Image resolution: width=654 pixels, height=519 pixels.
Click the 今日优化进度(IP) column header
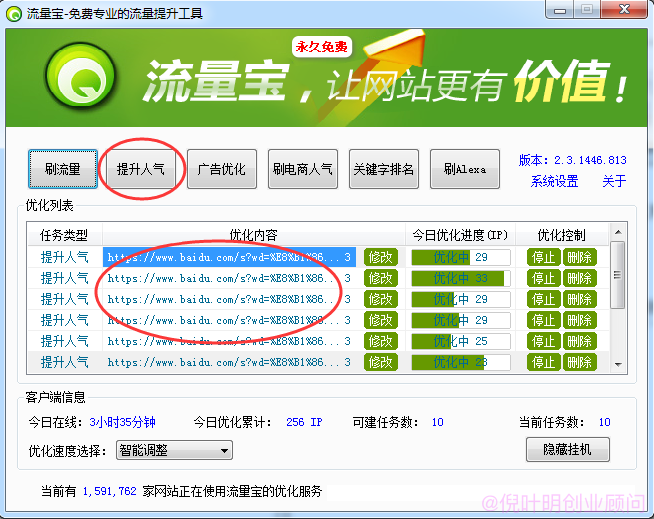[x=460, y=235]
